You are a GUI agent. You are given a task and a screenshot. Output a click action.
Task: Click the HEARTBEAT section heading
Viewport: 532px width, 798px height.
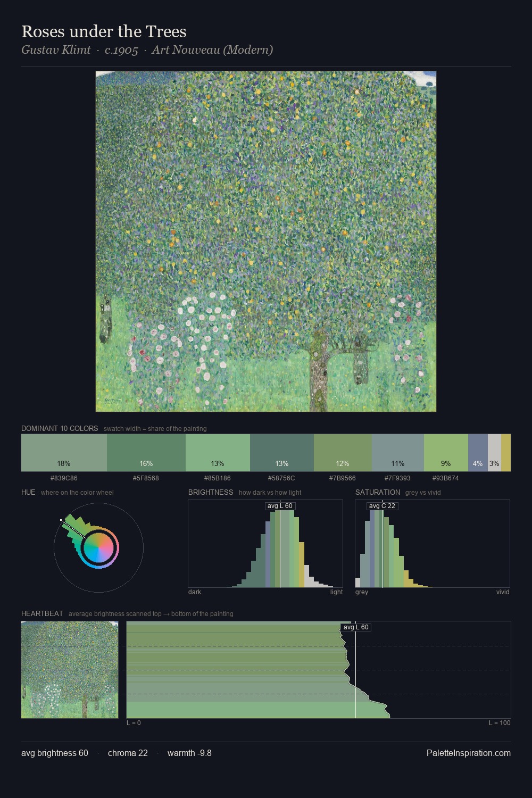(x=42, y=613)
